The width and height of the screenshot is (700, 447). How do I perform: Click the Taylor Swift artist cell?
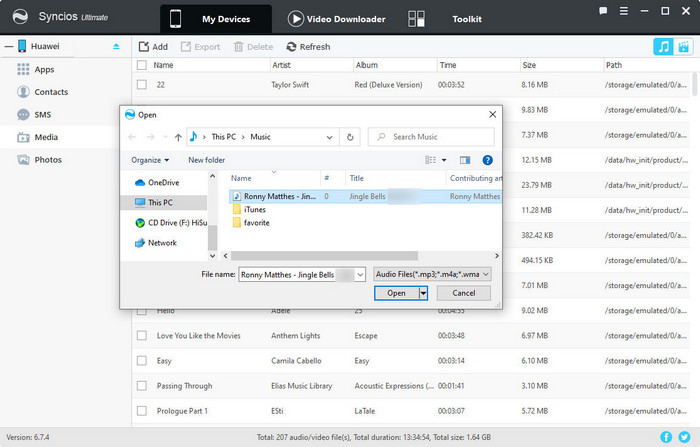click(x=290, y=84)
